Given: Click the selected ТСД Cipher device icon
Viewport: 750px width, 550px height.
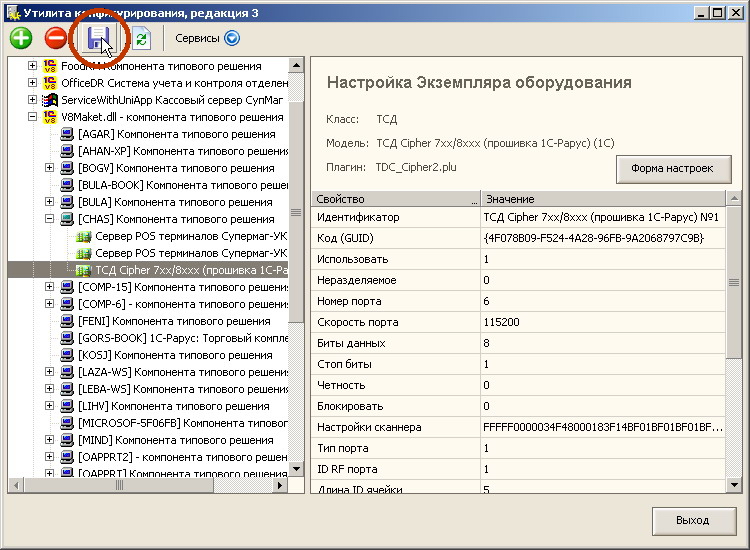Looking at the screenshot, I should click(84, 270).
